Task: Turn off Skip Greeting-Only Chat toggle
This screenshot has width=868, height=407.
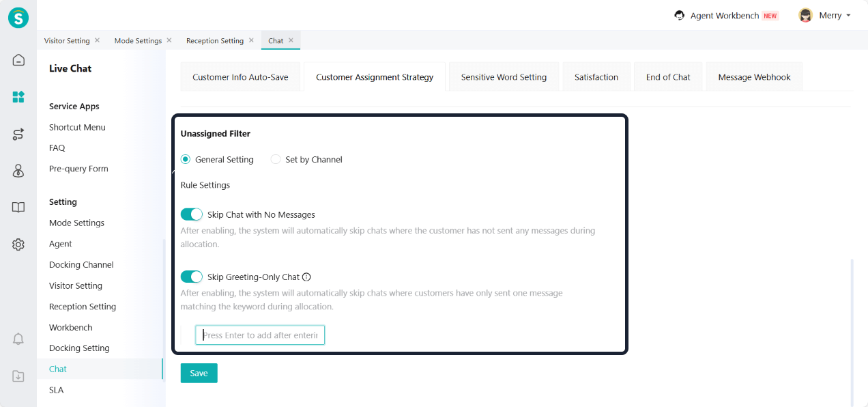Action: coord(192,277)
